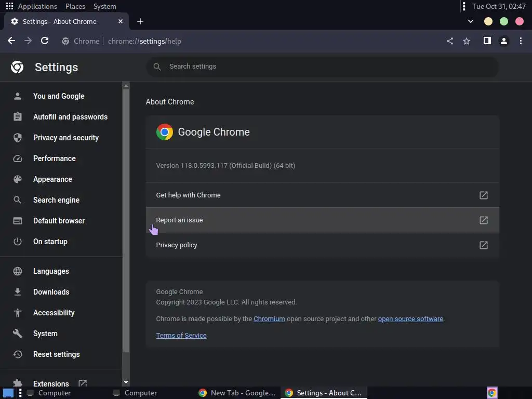Viewport: 532px width, 399px height.
Task: Click the browser window icon for Default browser
Action: 18,221
